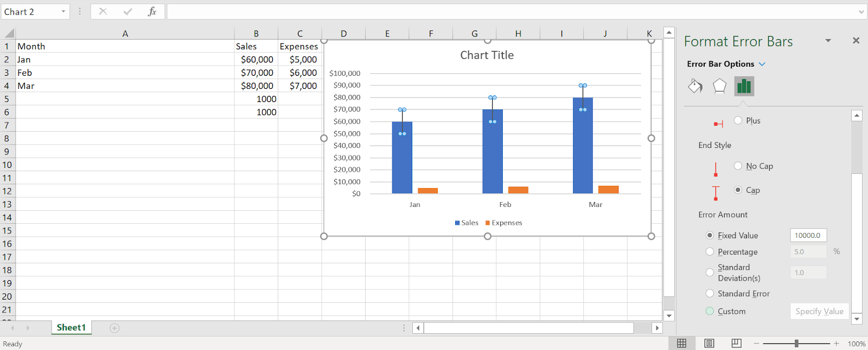Select the Sheet1 tab
This screenshot has width=868, height=350.
pos(72,327)
